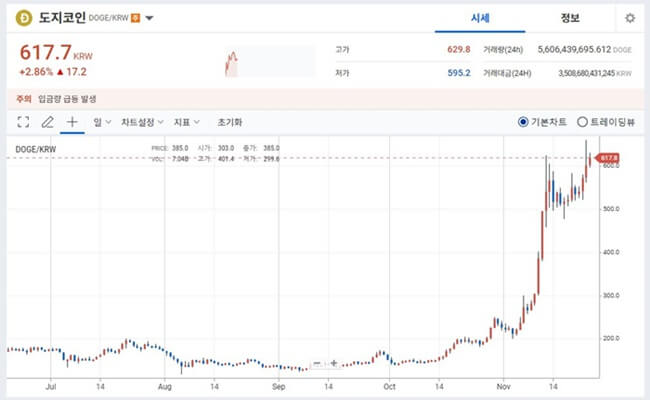Click the 24h volume 5,606,439,695.612
The image size is (650, 400).
[x=574, y=49]
